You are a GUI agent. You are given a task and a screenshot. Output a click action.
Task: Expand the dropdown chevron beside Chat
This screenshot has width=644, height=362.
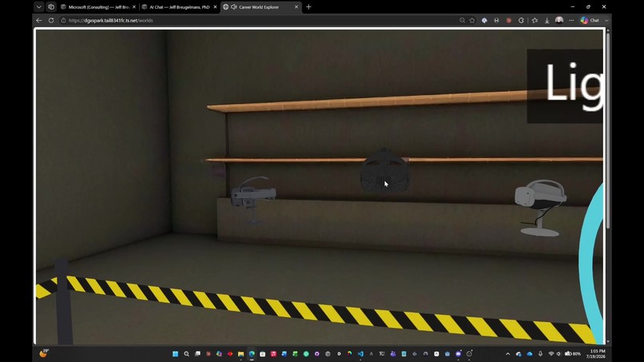point(606,20)
